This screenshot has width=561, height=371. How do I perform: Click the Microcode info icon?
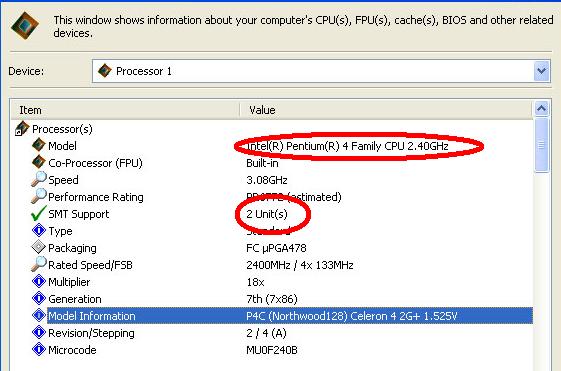click(39, 349)
